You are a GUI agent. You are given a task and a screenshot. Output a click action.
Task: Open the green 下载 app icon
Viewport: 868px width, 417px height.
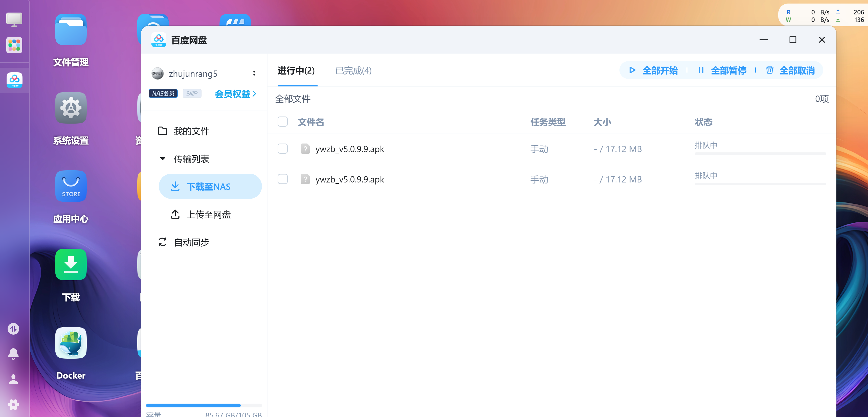[71, 264]
